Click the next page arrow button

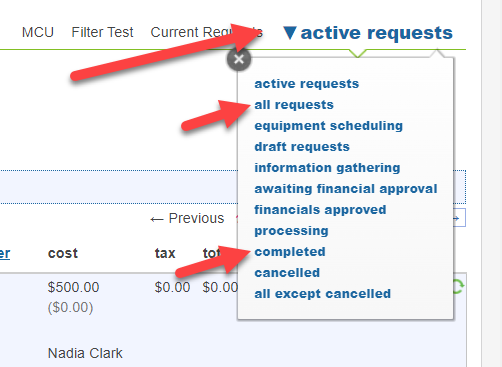pyautogui.click(x=459, y=218)
